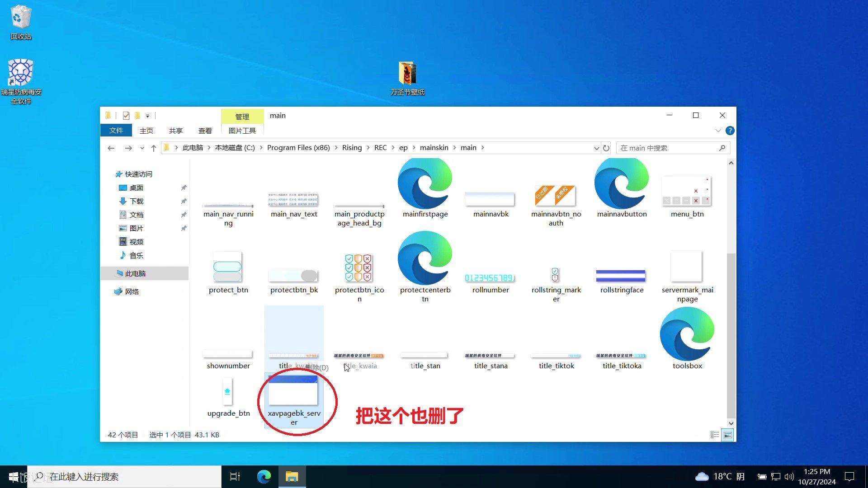Select the protectcenterbtn file icon
This screenshot has height=488, width=868.
(x=425, y=258)
